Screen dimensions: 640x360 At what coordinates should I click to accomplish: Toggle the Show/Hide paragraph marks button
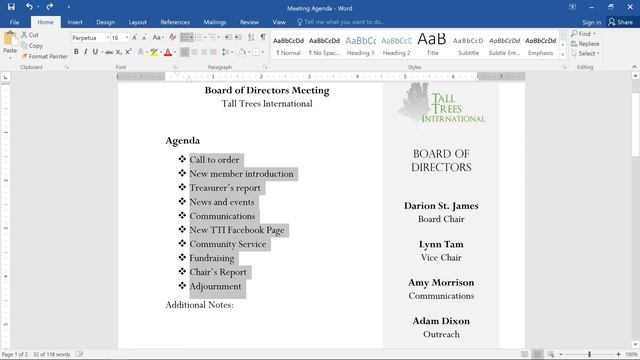(x=263, y=38)
